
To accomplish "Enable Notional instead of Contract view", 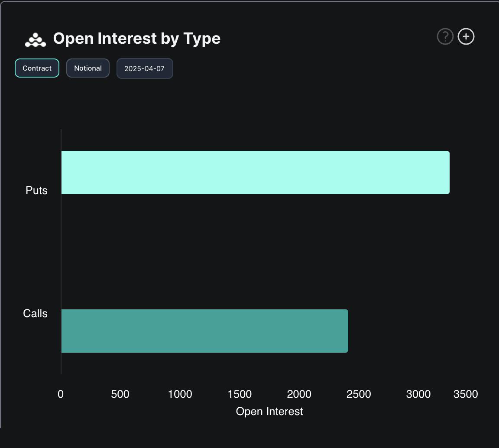I will click(x=87, y=68).
